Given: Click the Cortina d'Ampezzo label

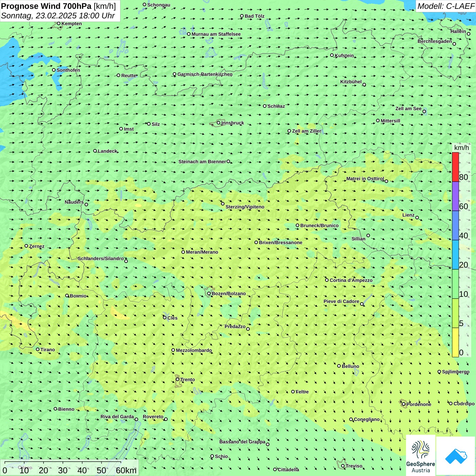Looking at the screenshot, I should coord(351,280).
